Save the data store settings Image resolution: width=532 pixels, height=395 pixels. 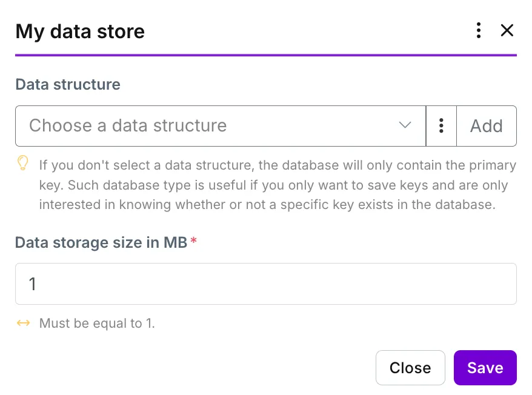(485, 368)
